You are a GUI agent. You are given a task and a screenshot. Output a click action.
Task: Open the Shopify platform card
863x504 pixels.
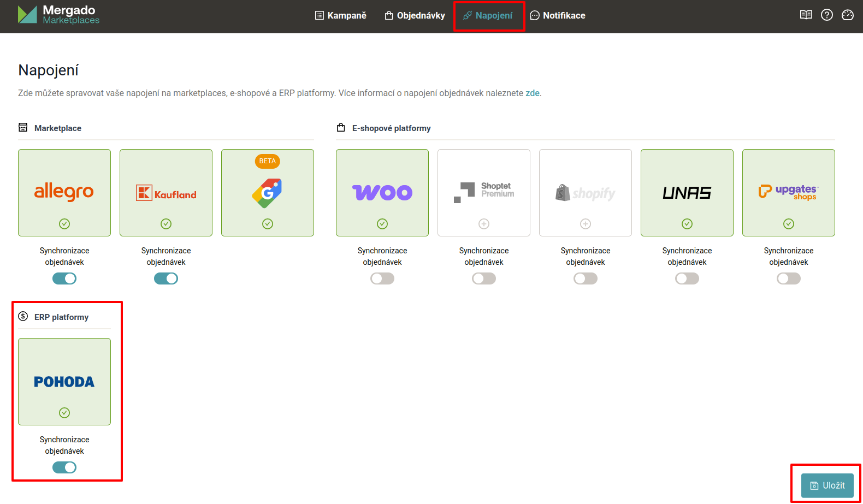point(586,193)
